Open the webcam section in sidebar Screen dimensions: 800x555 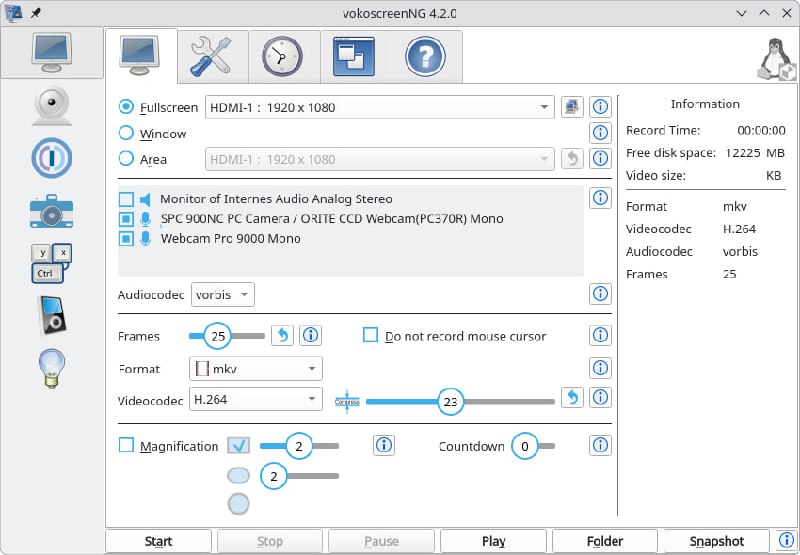click(51, 105)
